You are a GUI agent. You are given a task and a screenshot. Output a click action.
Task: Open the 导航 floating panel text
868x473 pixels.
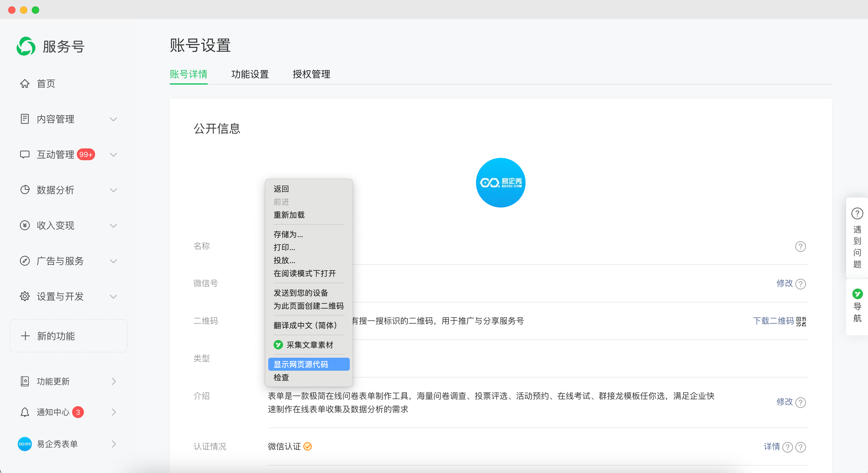click(857, 312)
